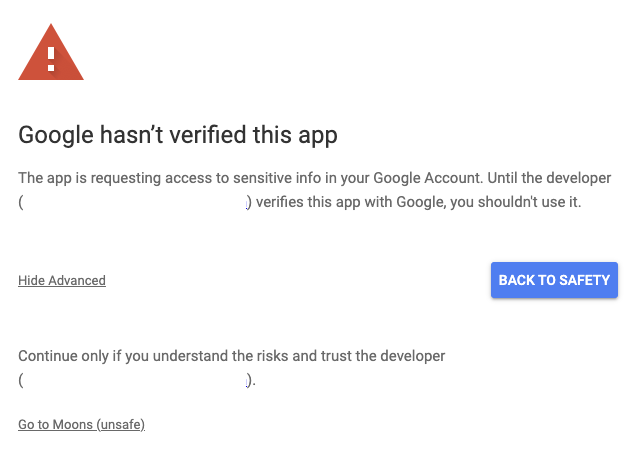
Task: Click the red warning triangle icon
Action: coord(51,53)
